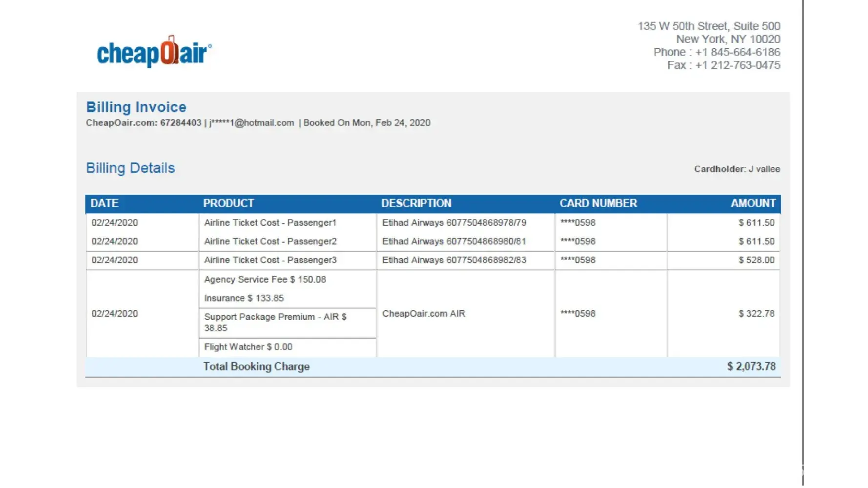Click the Cardholder: J vallee text
This screenshot has width=868, height=488.
click(737, 169)
